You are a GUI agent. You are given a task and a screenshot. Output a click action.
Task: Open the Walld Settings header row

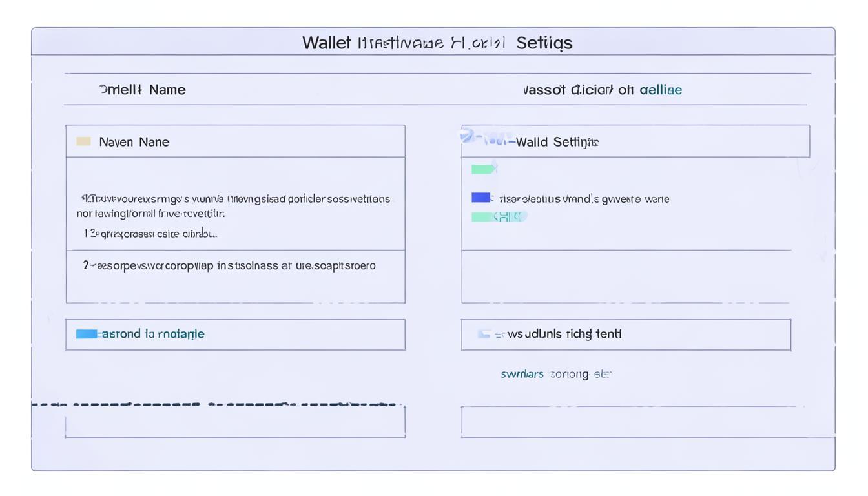point(635,141)
